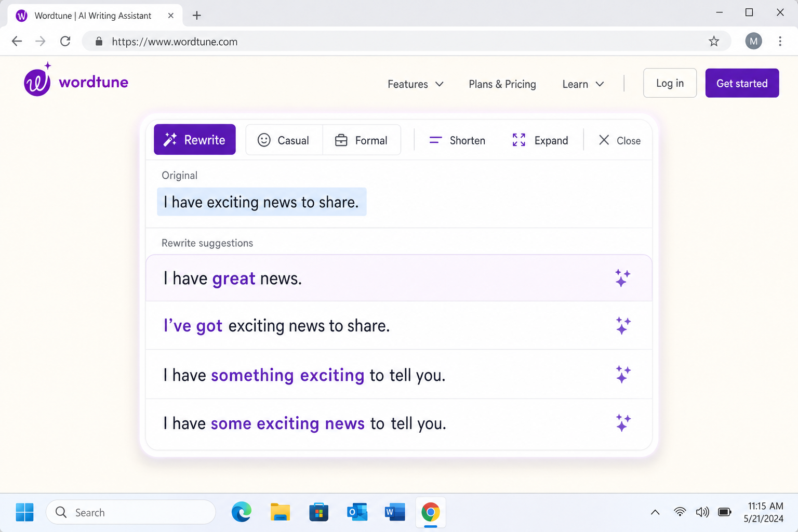Click the Shorten lines icon

(x=435, y=140)
